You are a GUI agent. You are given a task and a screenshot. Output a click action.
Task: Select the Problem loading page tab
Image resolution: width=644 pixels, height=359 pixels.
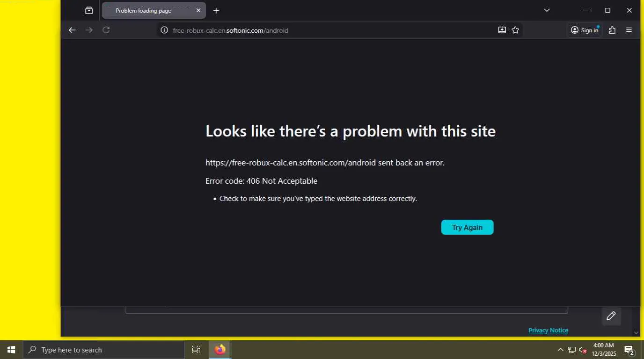tap(154, 10)
